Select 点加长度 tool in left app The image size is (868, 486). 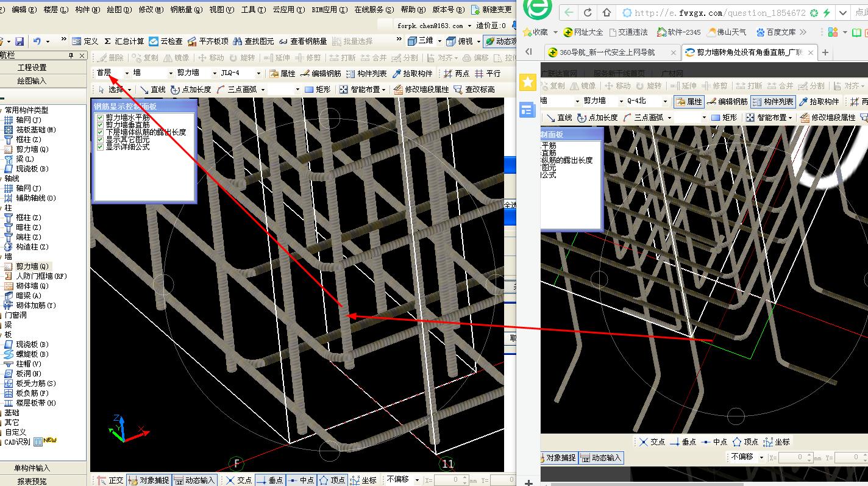(191, 90)
